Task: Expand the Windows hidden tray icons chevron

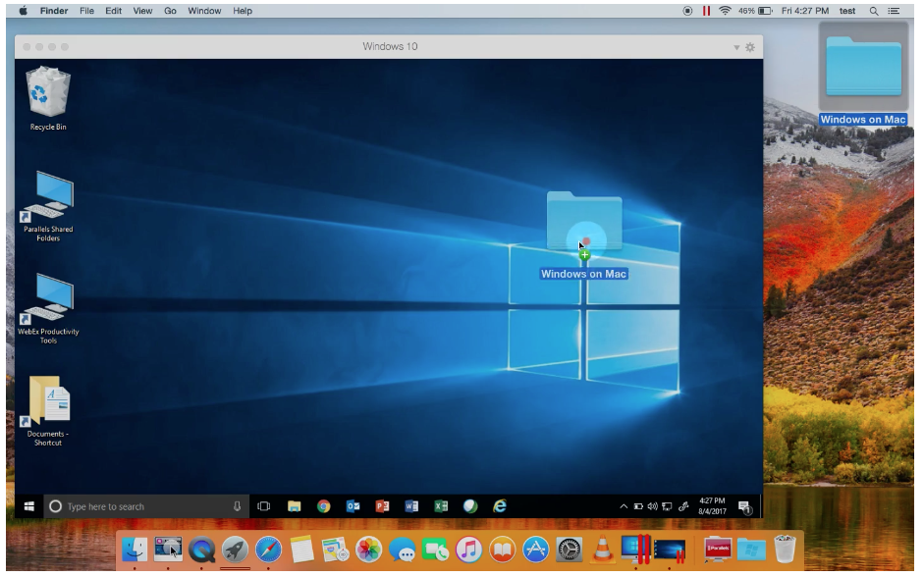Action: coord(624,506)
